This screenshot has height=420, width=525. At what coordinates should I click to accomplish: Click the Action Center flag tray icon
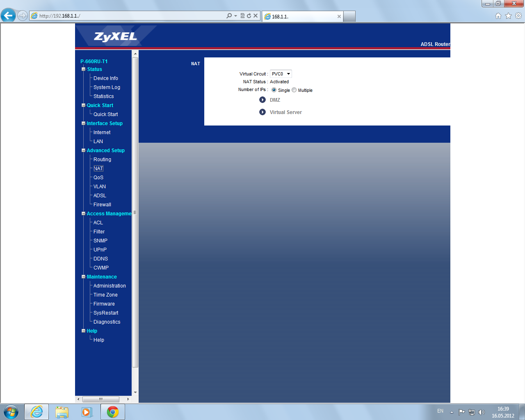(x=461, y=412)
